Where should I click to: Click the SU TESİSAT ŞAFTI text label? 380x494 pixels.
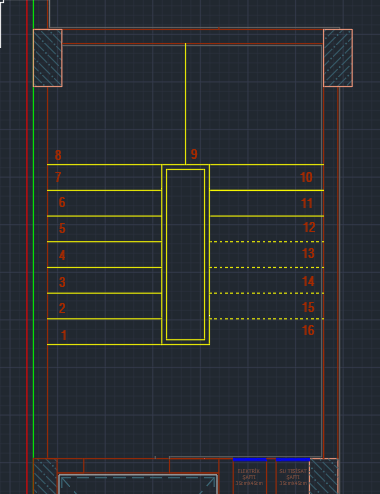coord(293,477)
